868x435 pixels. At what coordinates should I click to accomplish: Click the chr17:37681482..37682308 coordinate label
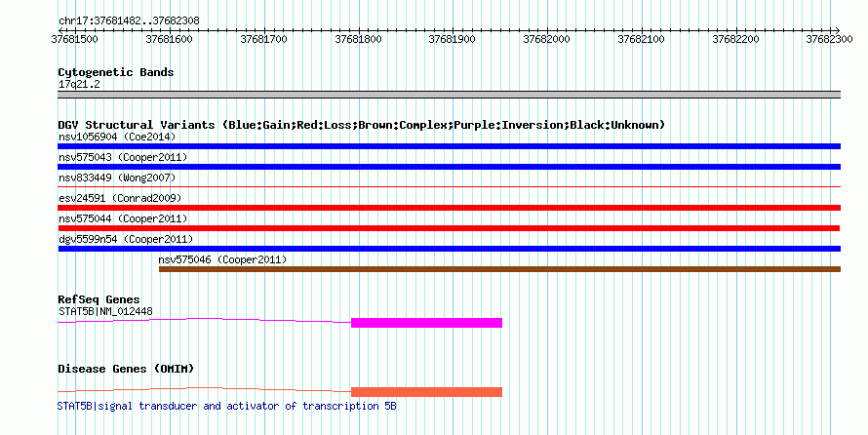point(129,21)
